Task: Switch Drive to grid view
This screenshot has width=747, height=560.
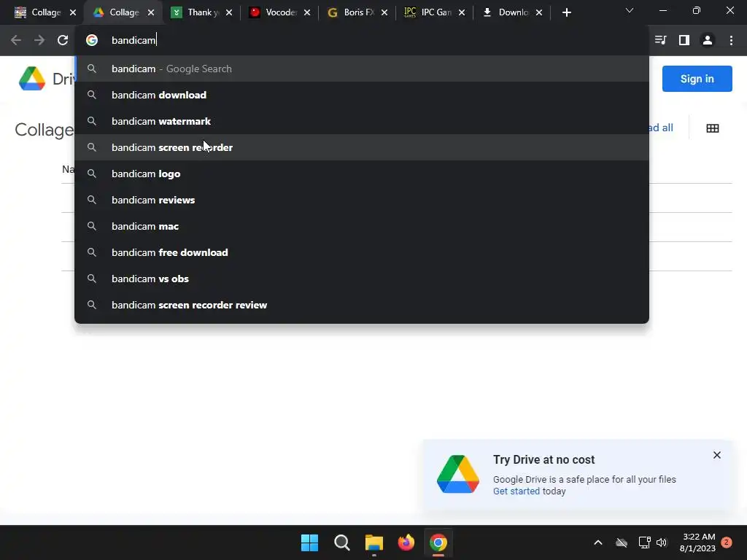Action: click(x=713, y=128)
